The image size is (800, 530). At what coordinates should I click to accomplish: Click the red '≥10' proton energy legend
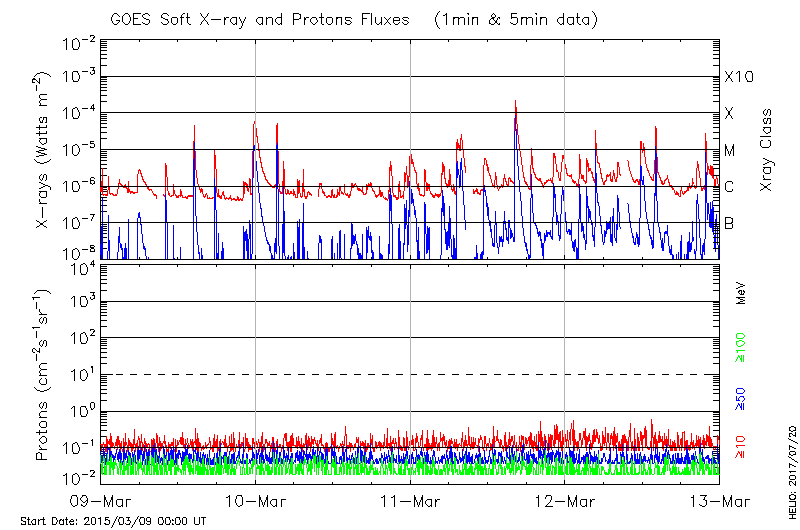(742, 448)
